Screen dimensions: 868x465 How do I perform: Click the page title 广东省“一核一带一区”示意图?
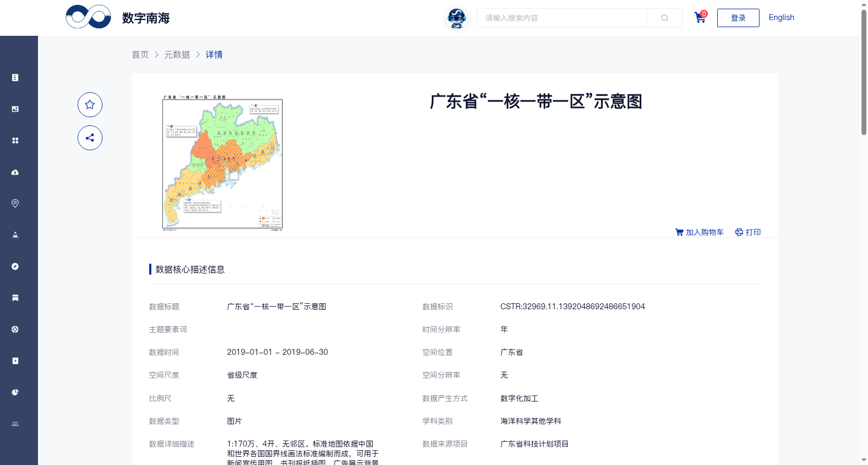tap(536, 101)
